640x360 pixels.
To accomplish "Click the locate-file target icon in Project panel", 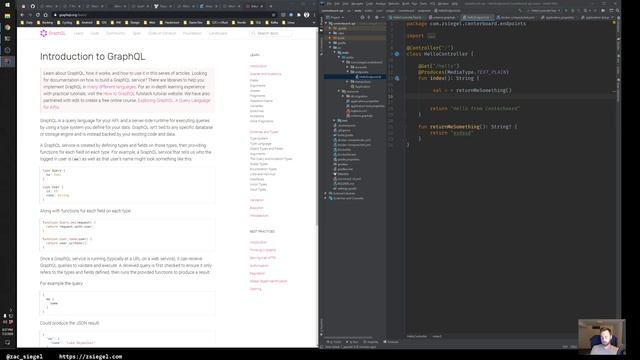I will pos(362,17).
